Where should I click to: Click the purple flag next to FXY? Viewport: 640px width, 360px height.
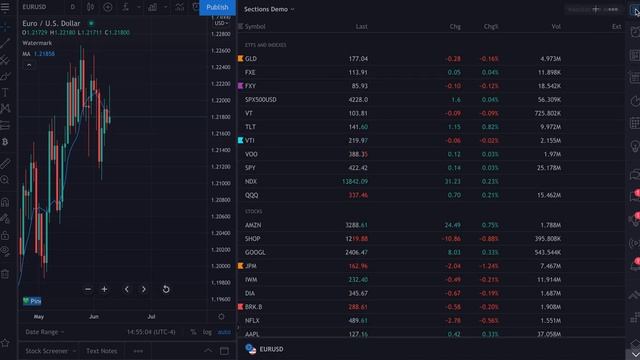click(240, 86)
